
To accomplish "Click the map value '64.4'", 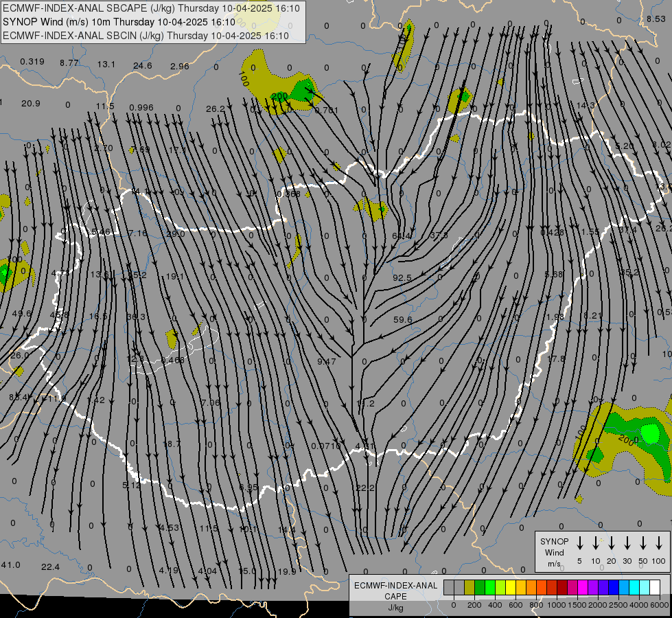I will pos(402,236).
